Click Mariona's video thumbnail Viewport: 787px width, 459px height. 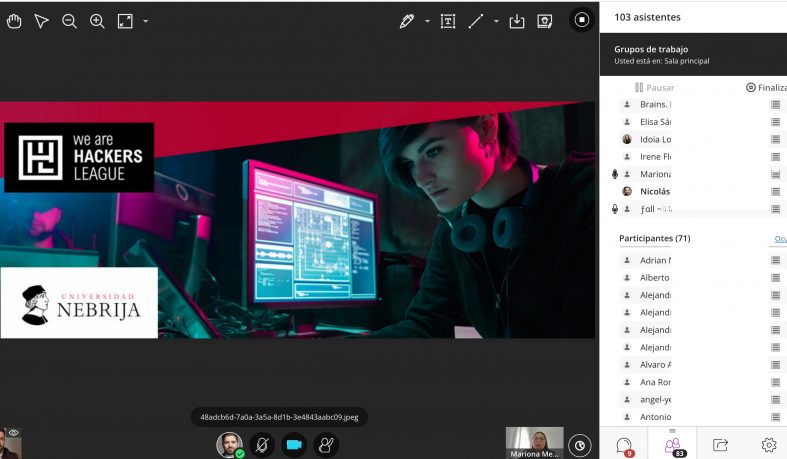(534, 442)
